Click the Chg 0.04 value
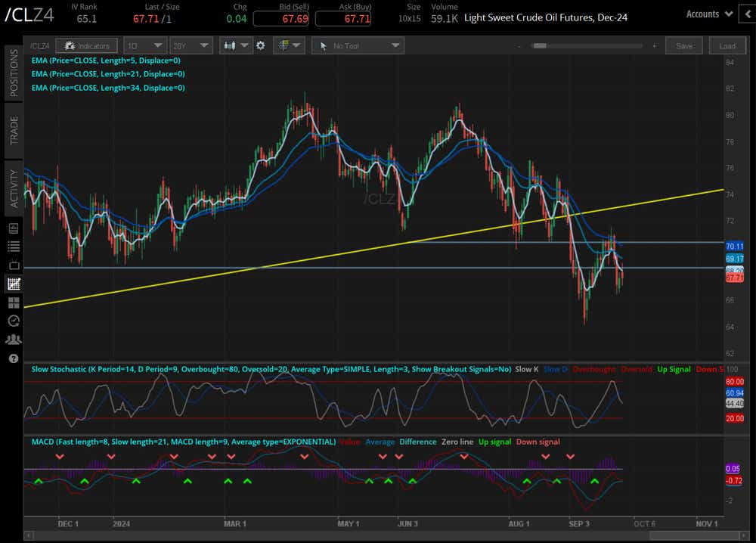756x543 pixels. pos(236,19)
